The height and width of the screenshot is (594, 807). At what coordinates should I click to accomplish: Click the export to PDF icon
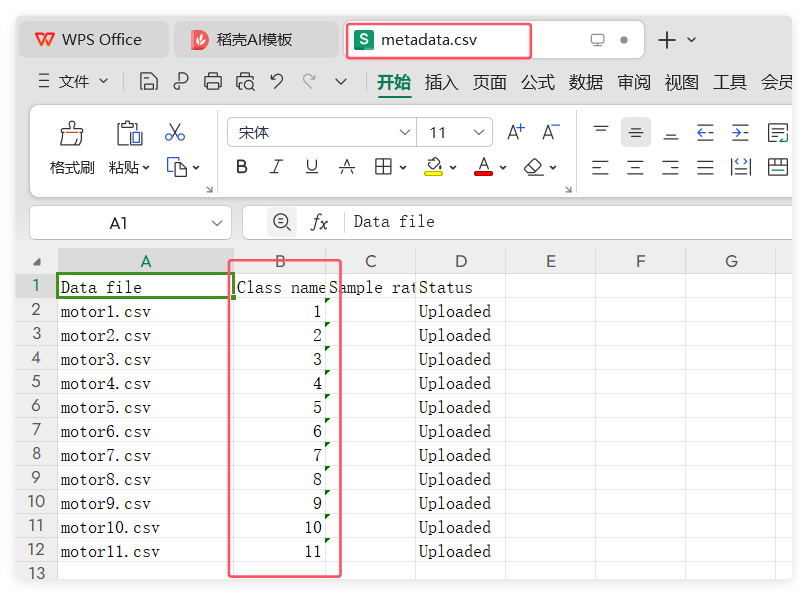pyautogui.click(x=181, y=81)
